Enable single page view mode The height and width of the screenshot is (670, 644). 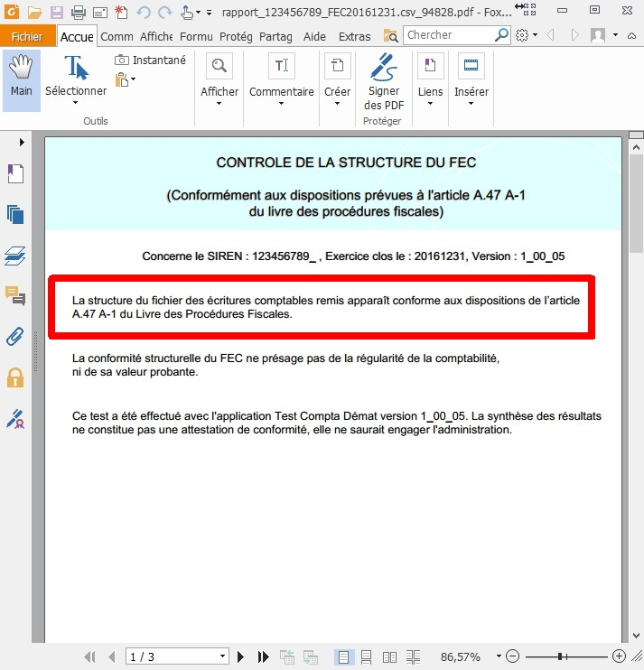pyautogui.click(x=343, y=656)
